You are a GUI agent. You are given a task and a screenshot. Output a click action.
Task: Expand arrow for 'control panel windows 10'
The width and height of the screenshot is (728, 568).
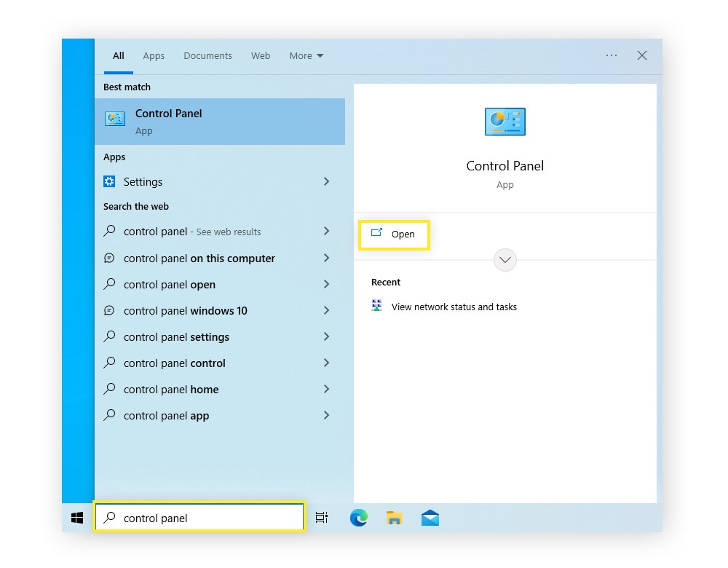pyautogui.click(x=326, y=310)
